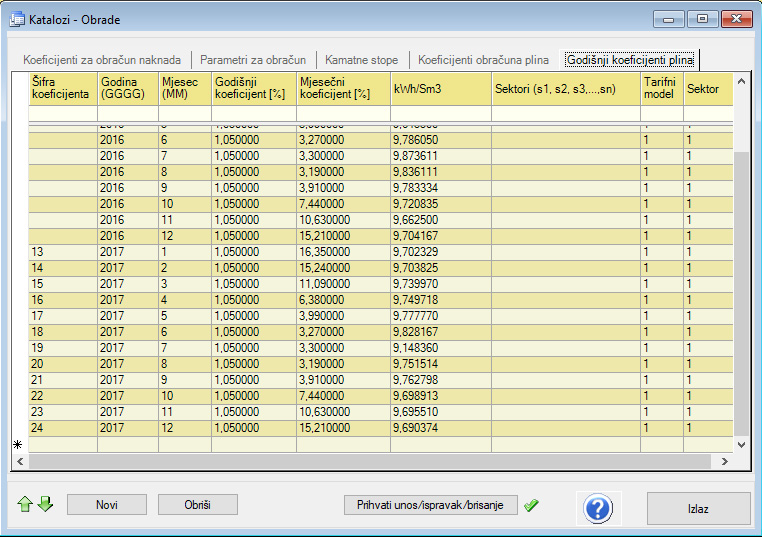Click the Tarifni model column header
The height and width of the screenshot is (537, 762).
click(x=662, y=88)
